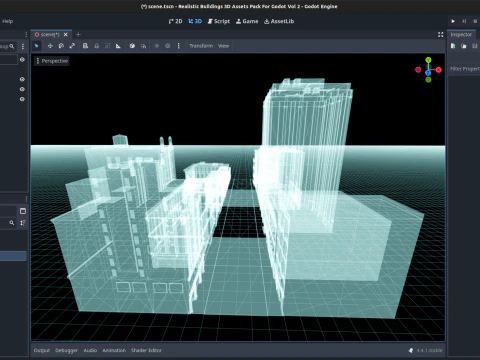Select the highlighted FileSystem row

(13, 256)
